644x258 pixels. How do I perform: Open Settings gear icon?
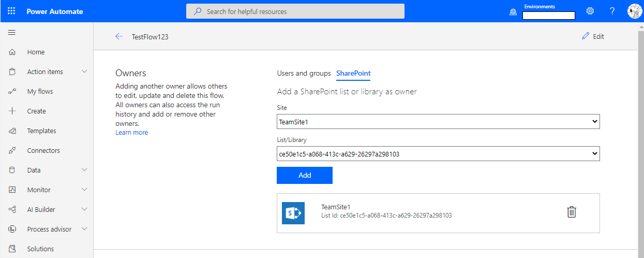tap(590, 11)
